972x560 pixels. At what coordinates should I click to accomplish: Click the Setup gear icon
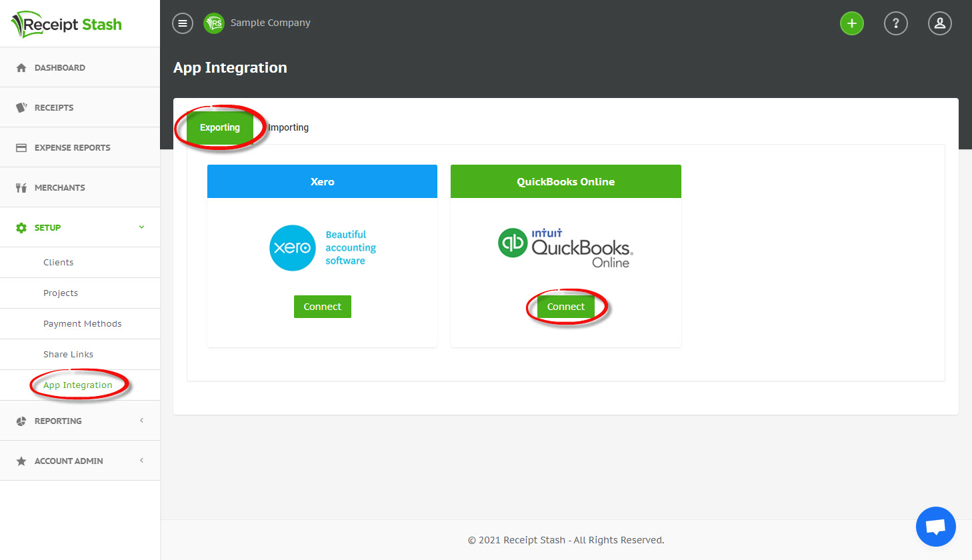[x=21, y=227]
